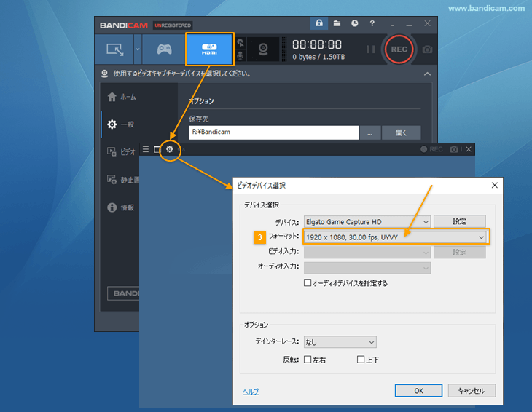Click the 設定 button next to ビデオ入力
532x412 pixels.
coord(459,253)
